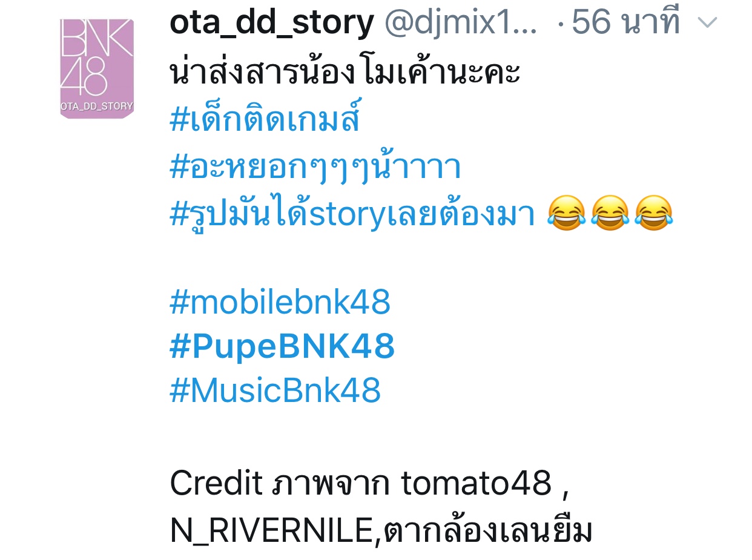Click the tomato48 credit name
This screenshot has height=560, width=752.
point(477,483)
